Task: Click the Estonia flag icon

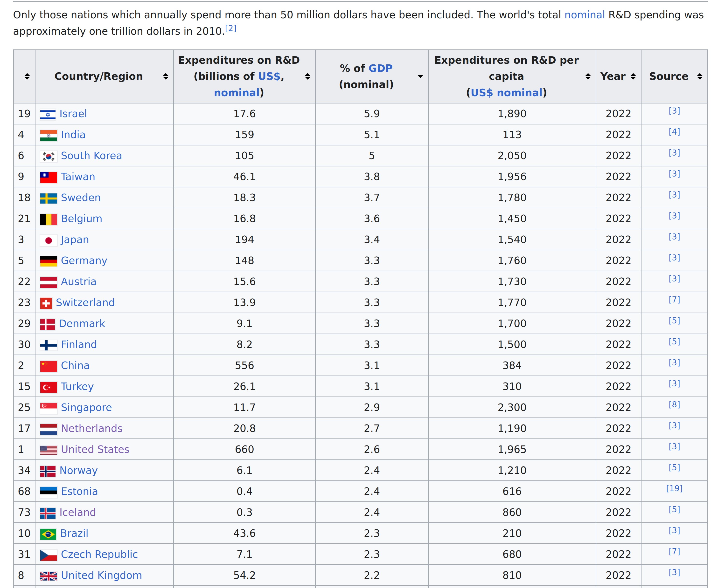Action: pyautogui.click(x=49, y=492)
